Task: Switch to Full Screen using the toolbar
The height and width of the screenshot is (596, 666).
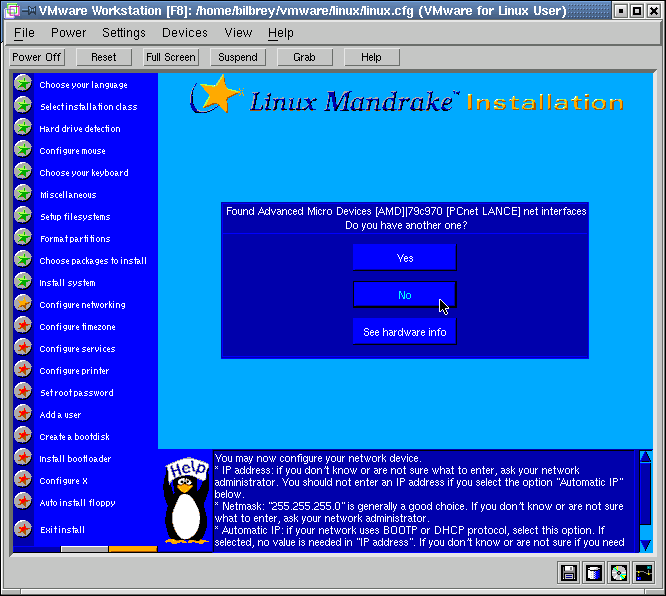Action: coord(170,57)
